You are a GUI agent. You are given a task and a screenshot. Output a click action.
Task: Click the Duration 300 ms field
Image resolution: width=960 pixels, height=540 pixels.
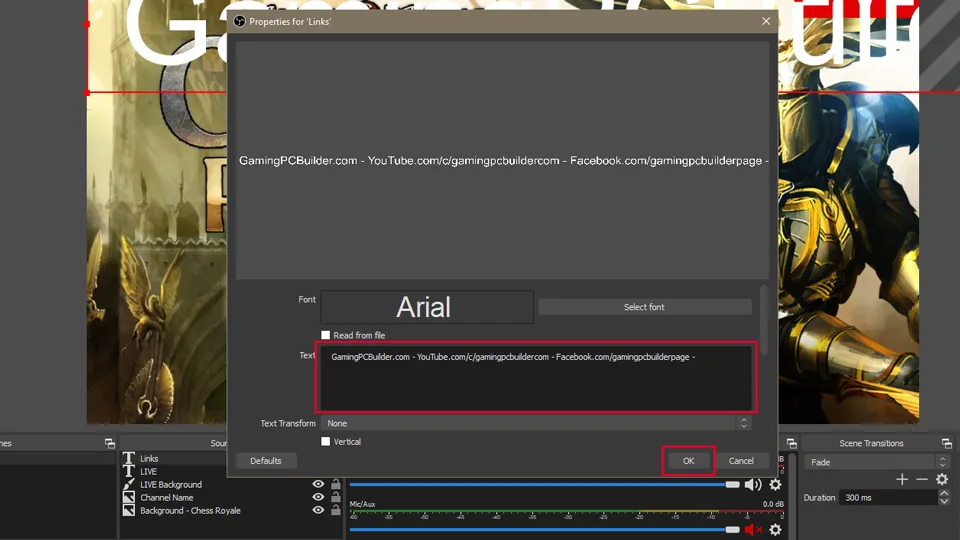(x=888, y=498)
